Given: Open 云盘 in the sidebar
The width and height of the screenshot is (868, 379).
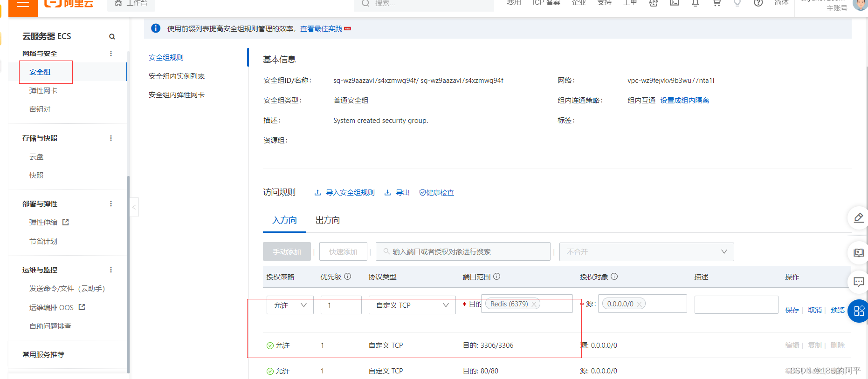Looking at the screenshot, I should [x=36, y=157].
